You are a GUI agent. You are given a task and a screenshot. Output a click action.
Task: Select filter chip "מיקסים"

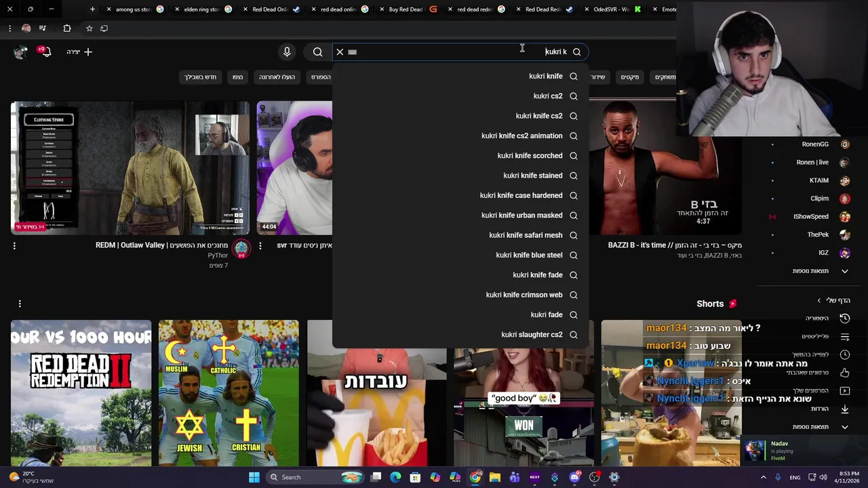630,77
